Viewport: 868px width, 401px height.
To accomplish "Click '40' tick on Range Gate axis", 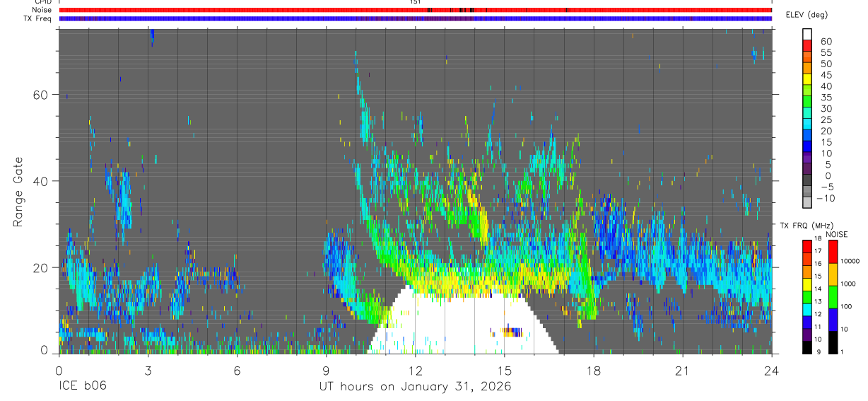I will [x=40, y=181].
